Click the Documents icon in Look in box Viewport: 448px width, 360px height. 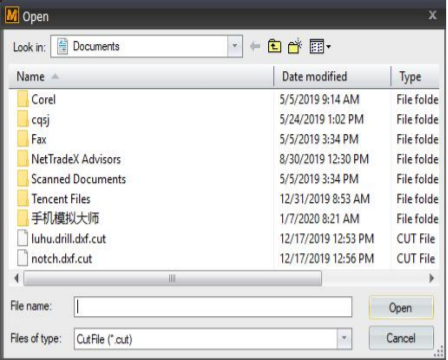tap(62, 46)
